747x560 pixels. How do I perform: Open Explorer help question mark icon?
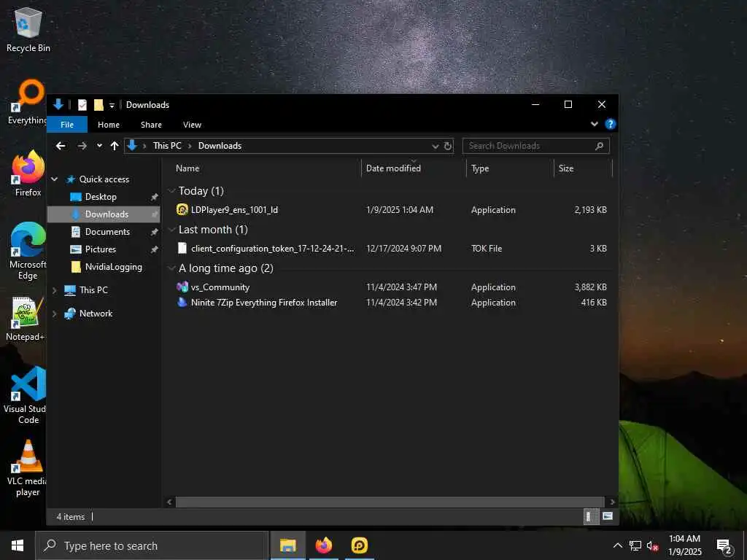point(610,124)
